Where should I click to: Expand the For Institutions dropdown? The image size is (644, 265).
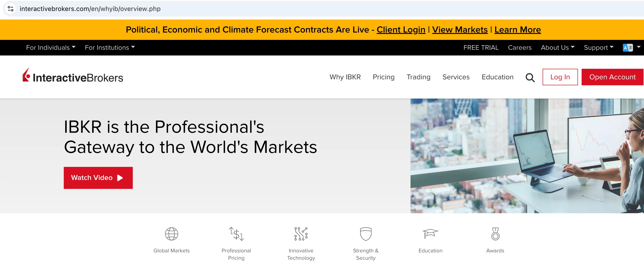[x=110, y=47]
